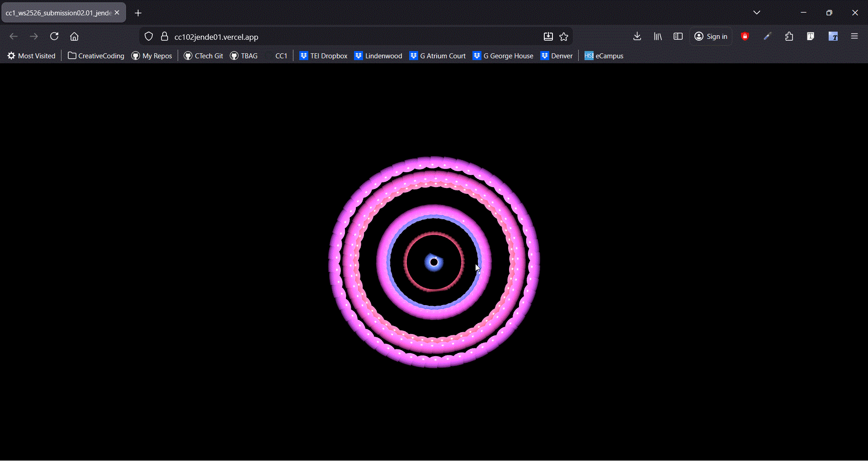Click the Sign in button

click(x=711, y=37)
